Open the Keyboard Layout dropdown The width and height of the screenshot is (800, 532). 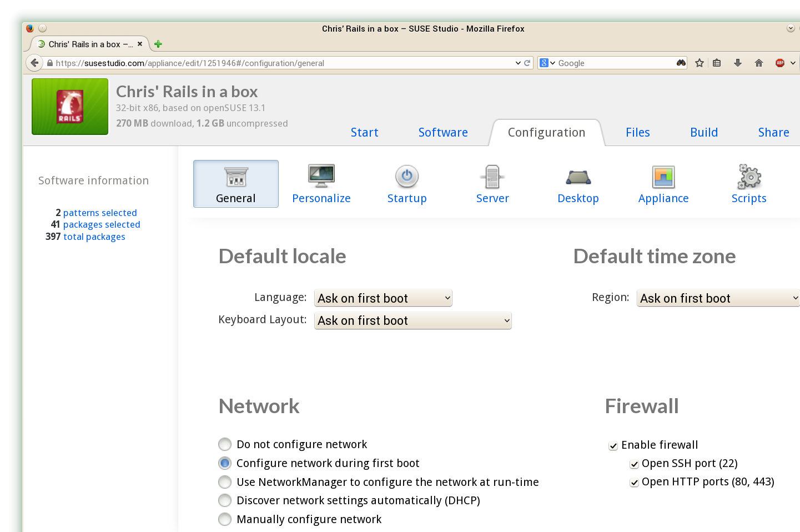(x=412, y=320)
